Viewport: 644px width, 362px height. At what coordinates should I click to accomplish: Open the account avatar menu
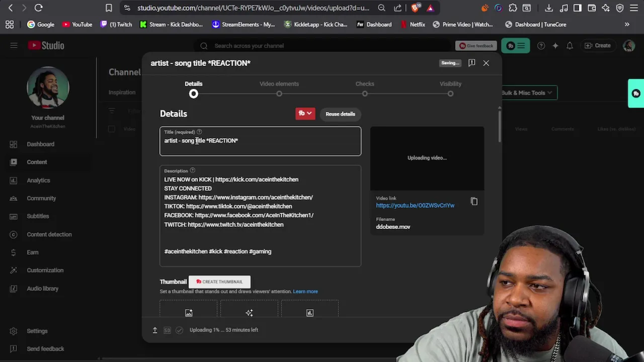(629, 46)
